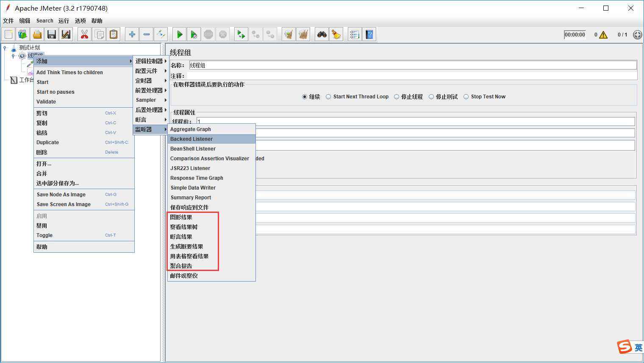Expand the 逻辑控制器 submenu

[150, 61]
